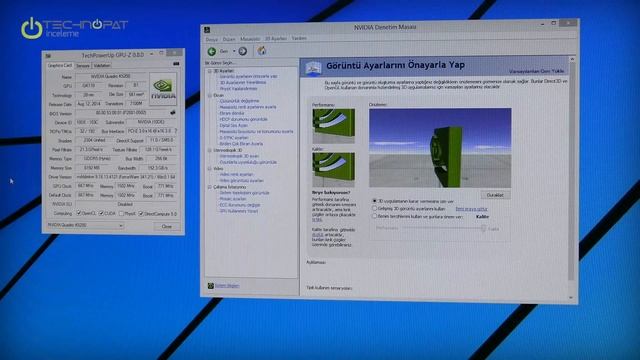
Task: Open Çözünürlük değiştirme tree item
Action: [x=240, y=101]
